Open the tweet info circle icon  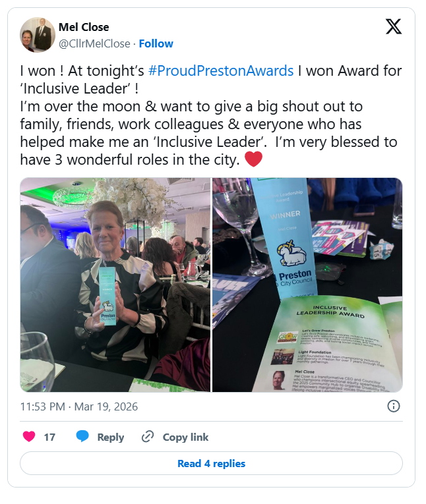[394, 406]
